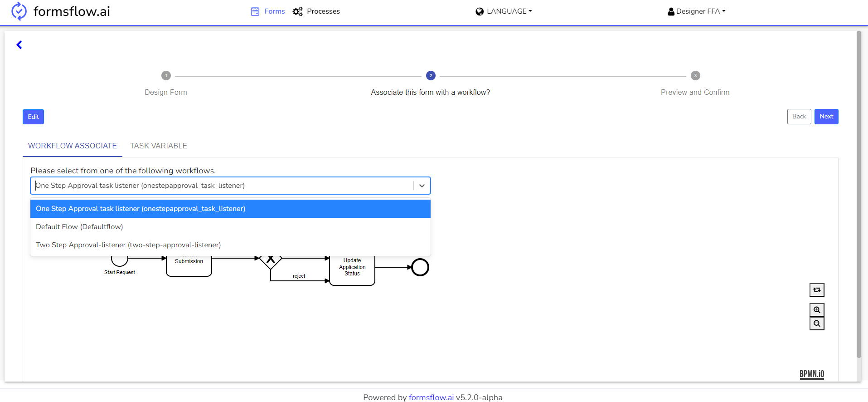The image size is (868, 402).
Task: Click 'Associate this form with a workflow?' label
Action: 431,92
